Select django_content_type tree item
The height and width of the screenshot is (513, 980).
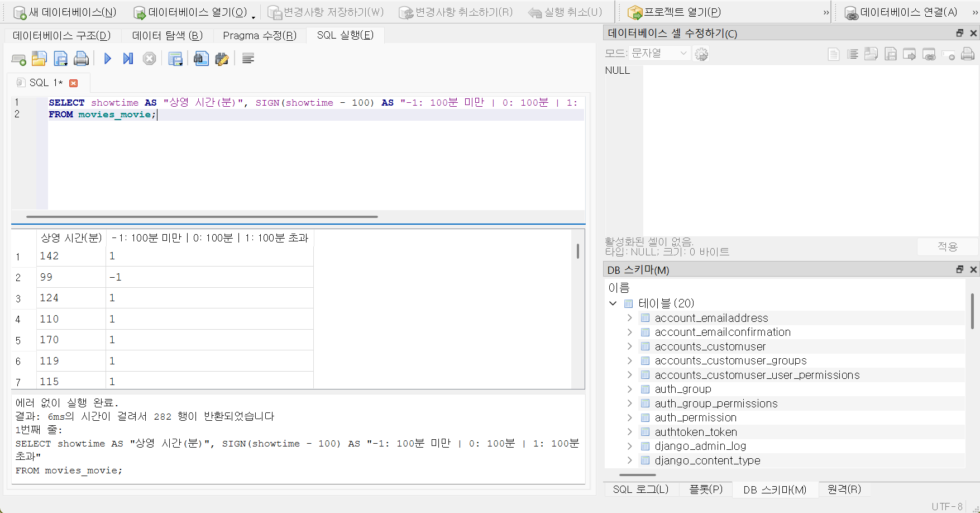click(707, 460)
